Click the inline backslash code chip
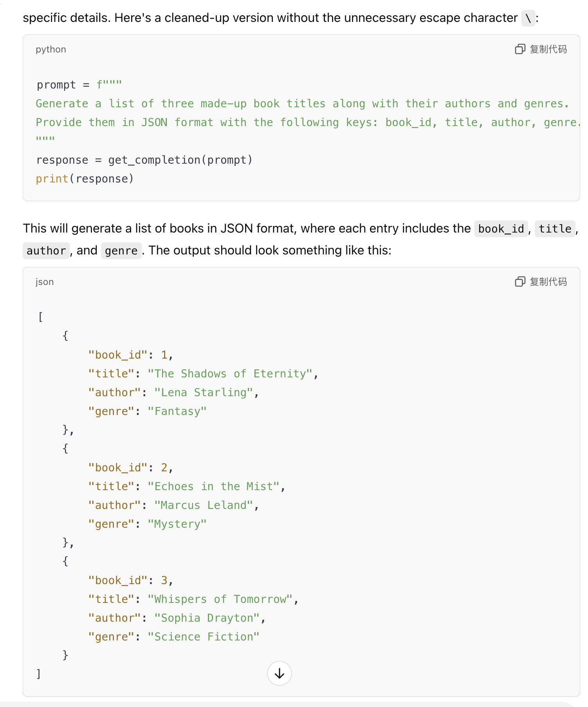The image size is (588, 707). coord(528,18)
